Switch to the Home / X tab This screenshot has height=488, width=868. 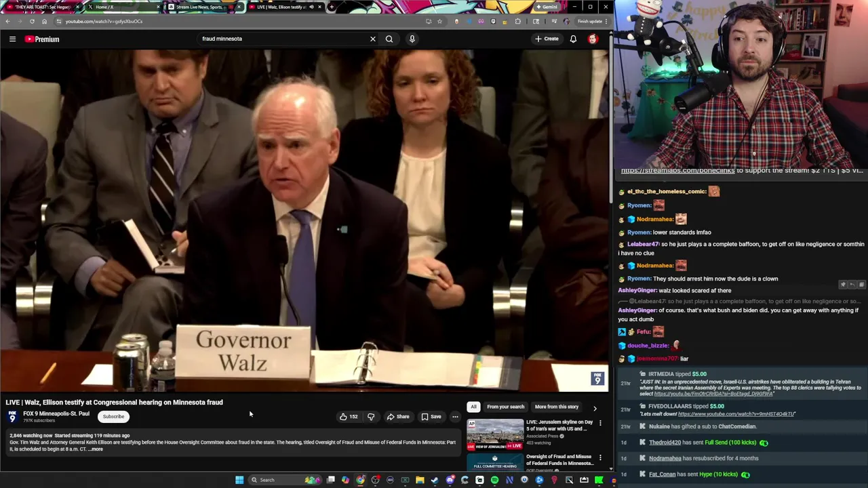[x=122, y=7]
